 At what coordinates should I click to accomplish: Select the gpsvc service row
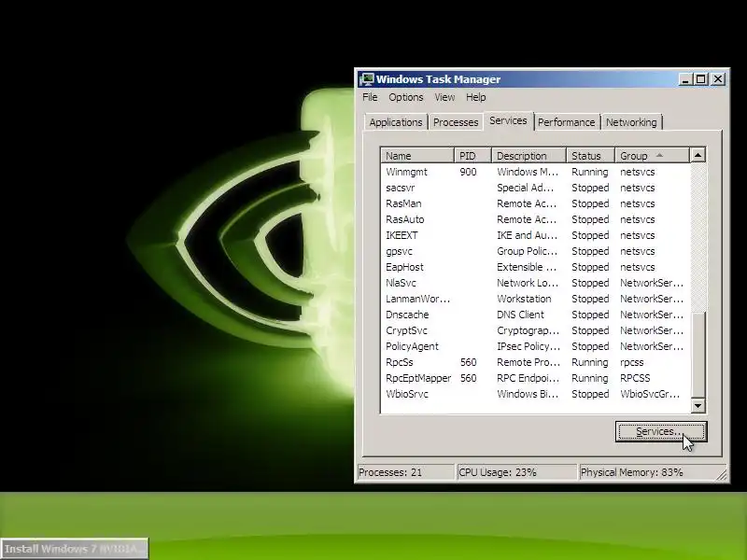[x=535, y=251]
